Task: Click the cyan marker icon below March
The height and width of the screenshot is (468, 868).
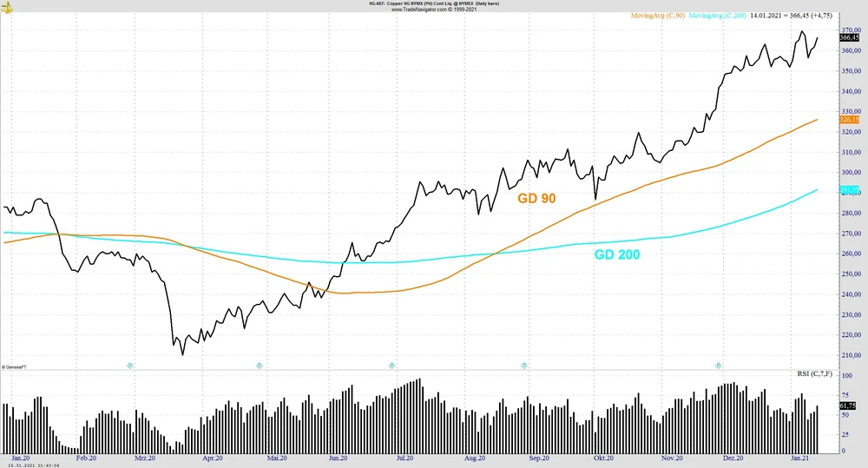Action: click(130, 366)
